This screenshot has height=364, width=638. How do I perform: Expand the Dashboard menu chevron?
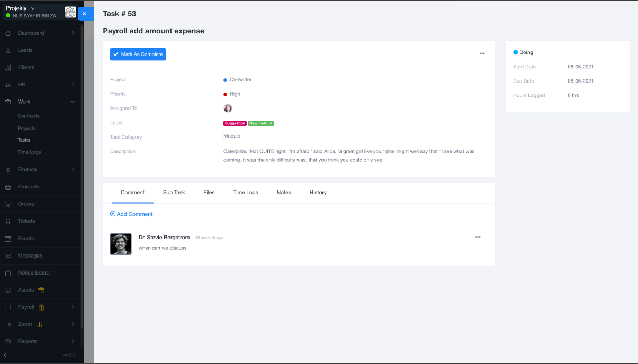[73, 33]
